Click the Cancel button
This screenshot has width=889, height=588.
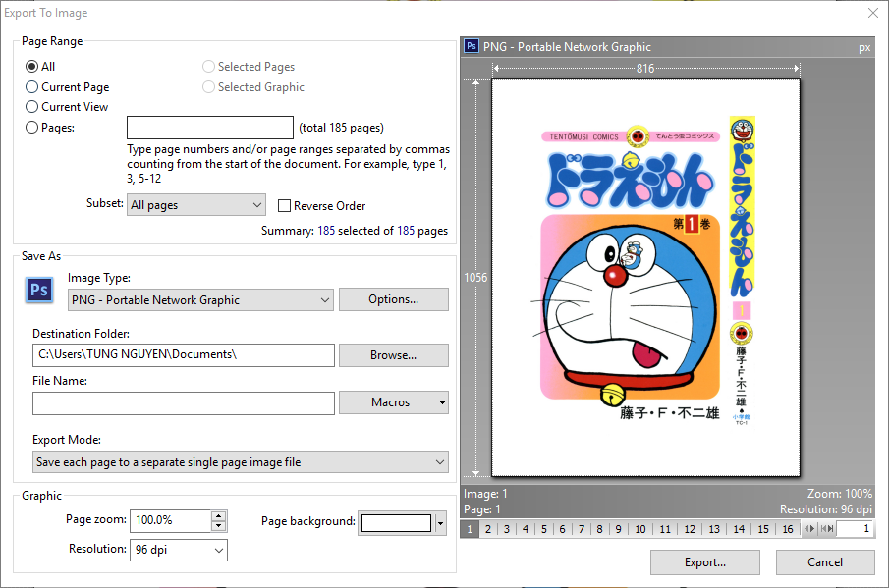(x=825, y=561)
